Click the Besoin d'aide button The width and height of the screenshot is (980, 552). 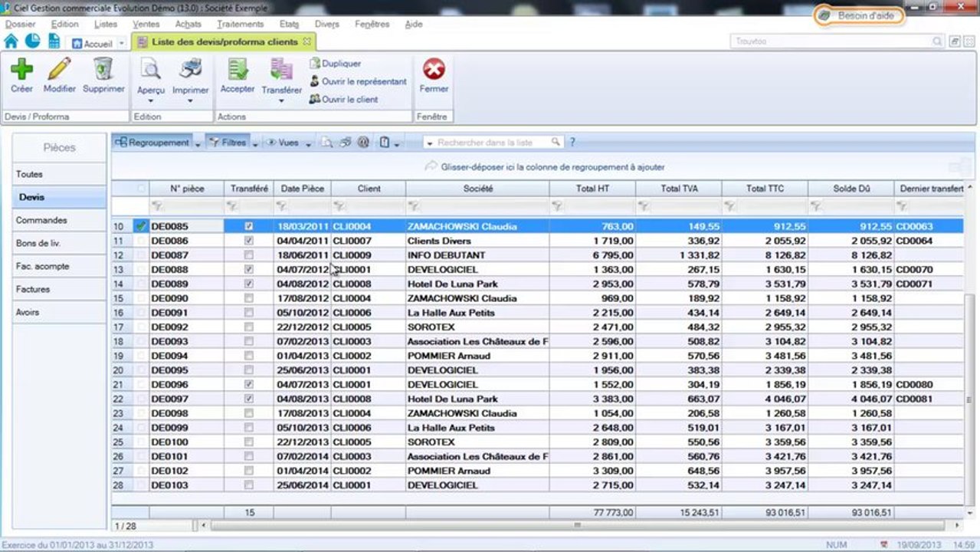coord(858,15)
